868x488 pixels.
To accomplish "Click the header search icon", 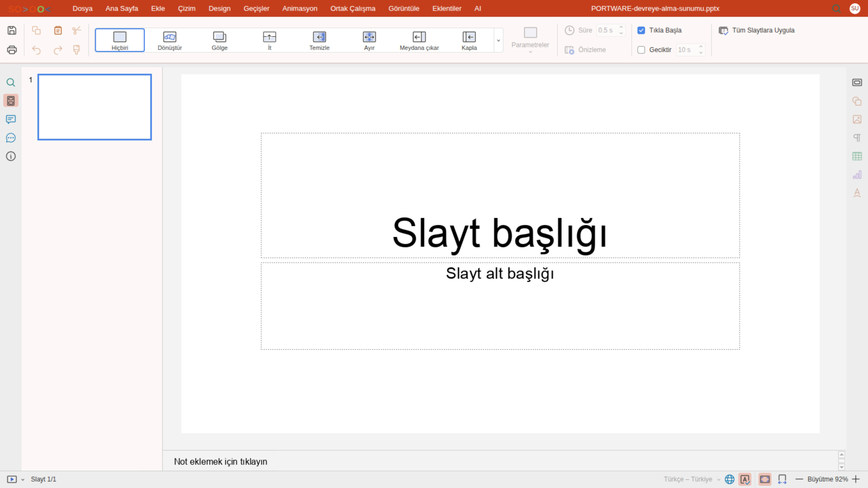I will point(836,8).
